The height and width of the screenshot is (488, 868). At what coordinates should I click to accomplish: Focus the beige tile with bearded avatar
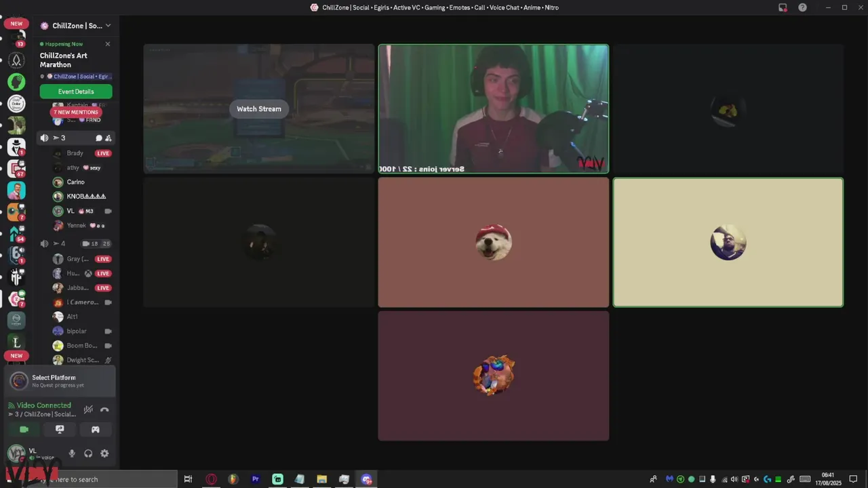728,243
